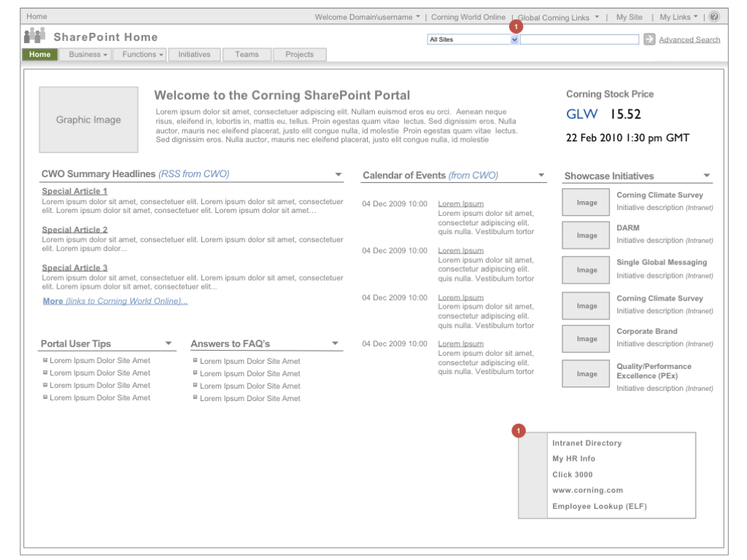The width and height of the screenshot is (747, 560).
Task: Open Advanced Search link
Action: pyautogui.click(x=689, y=39)
